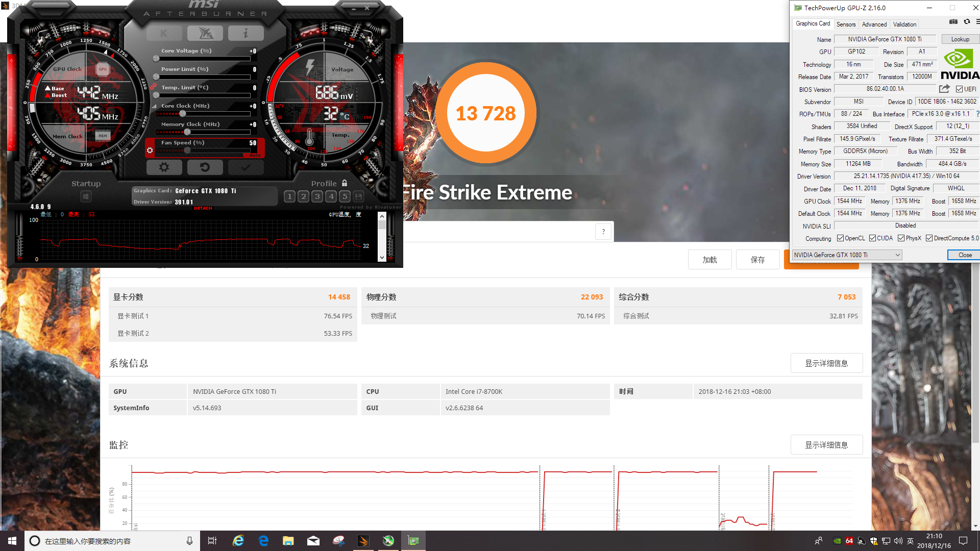Viewport: 980px width, 551px height.
Task: Switch to the Sensors tab
Action: pyautogui.click(x=846, y=24)
